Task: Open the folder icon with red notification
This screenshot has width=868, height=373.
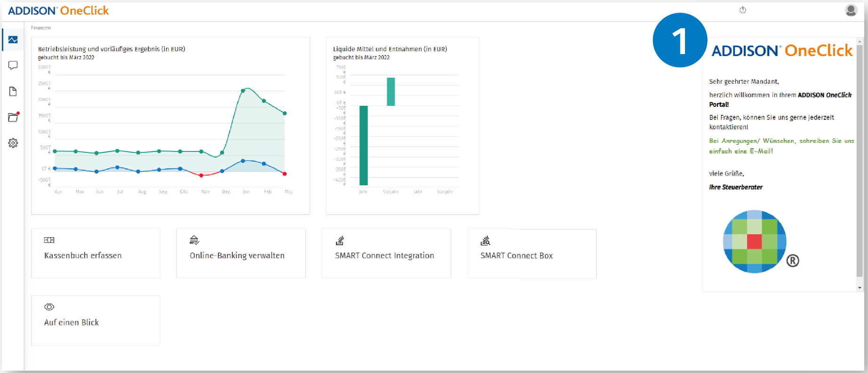Action: tap(13, 117)
